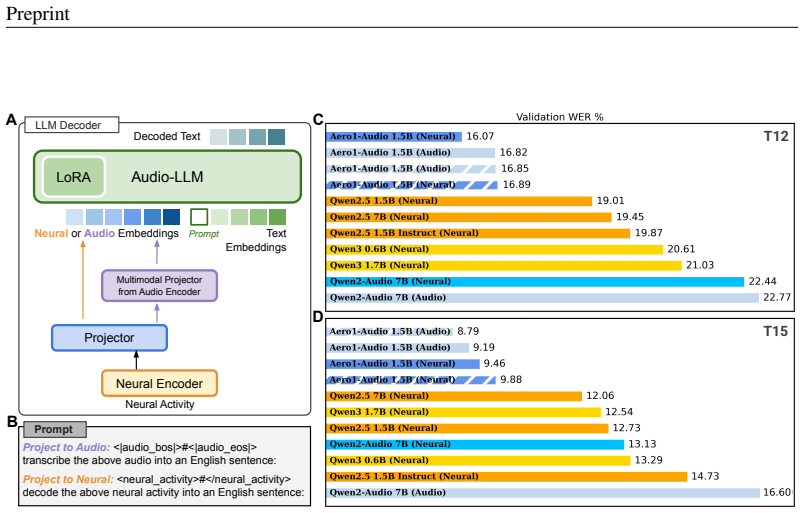Click the value 13.29 in T15

click(649, 460)
